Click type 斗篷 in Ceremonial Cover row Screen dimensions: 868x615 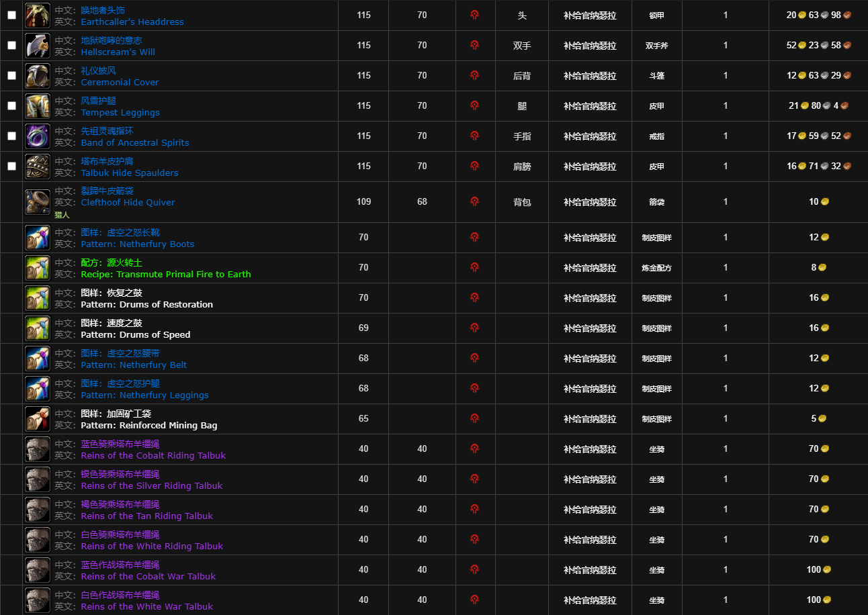[x=656, y=76]
